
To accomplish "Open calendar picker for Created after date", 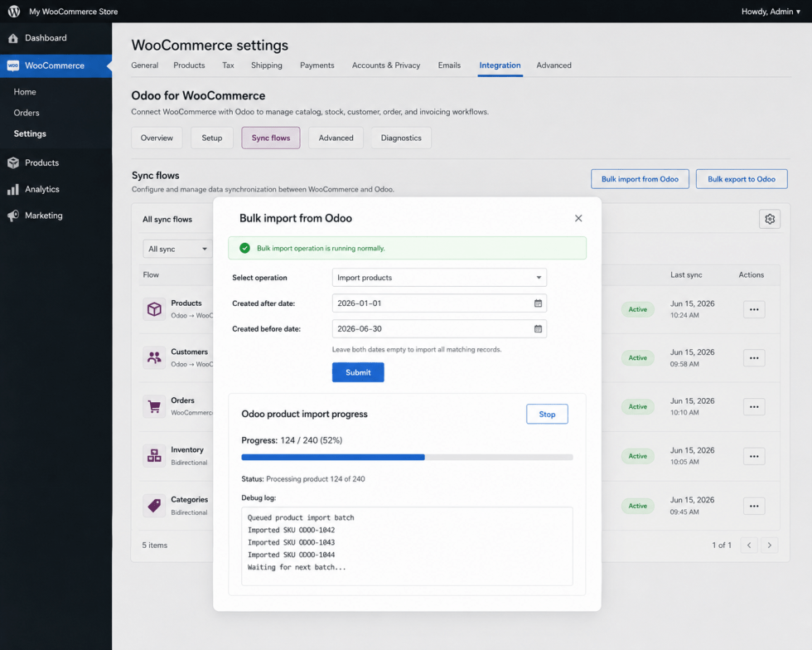I will (x=538, y=303).
